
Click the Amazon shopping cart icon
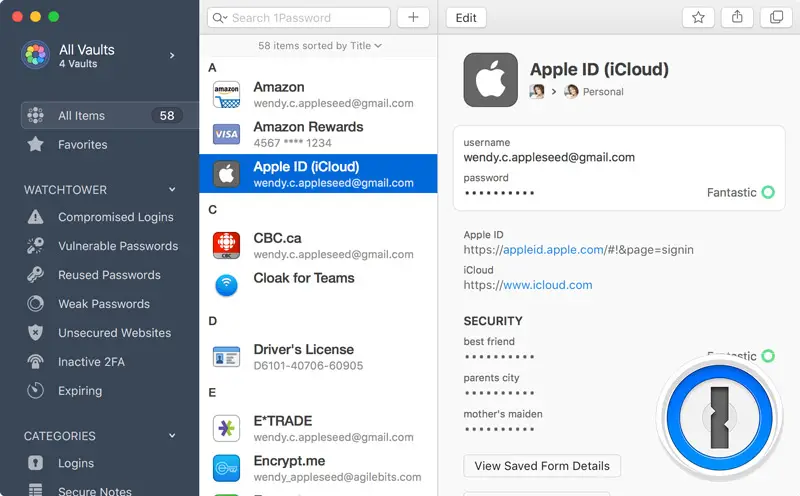tap(227, 95)
